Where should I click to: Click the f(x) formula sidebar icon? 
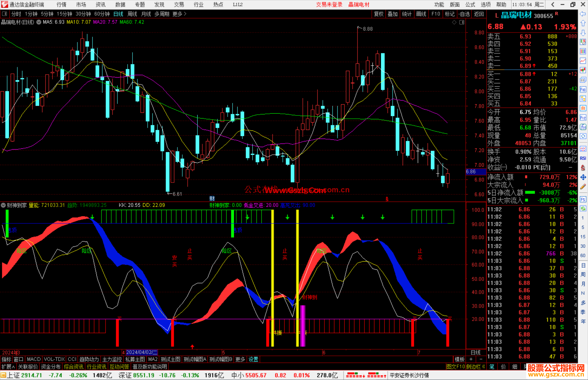point(583,127)
